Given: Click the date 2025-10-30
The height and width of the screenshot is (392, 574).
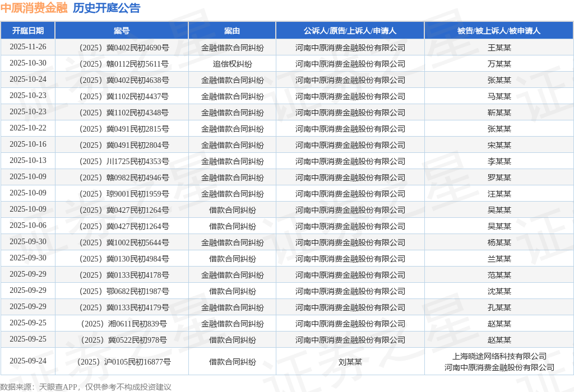Looking at the screenshot, I should click(28, 63).
